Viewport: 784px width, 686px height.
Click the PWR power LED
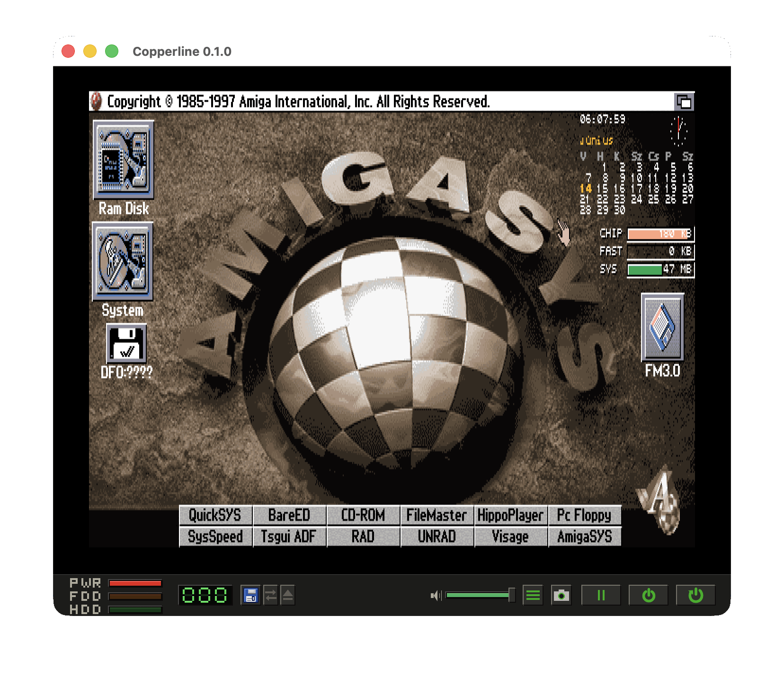[x=135, y=583]
